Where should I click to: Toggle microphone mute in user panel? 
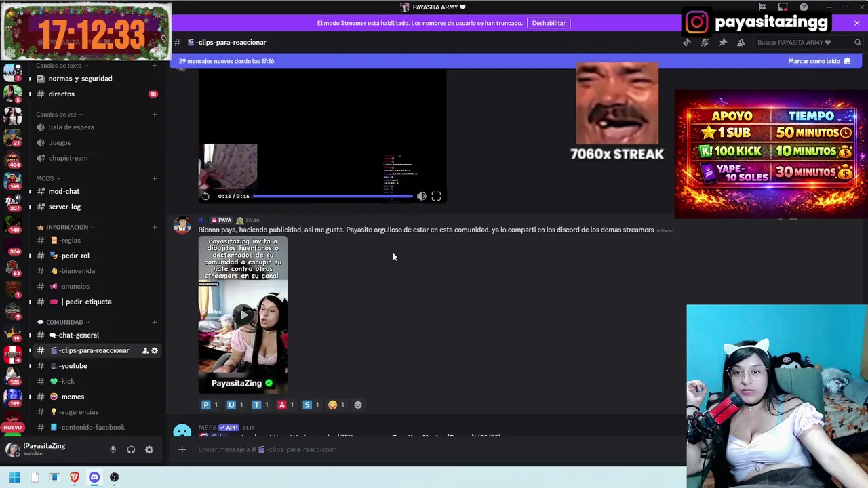[113, 449]
